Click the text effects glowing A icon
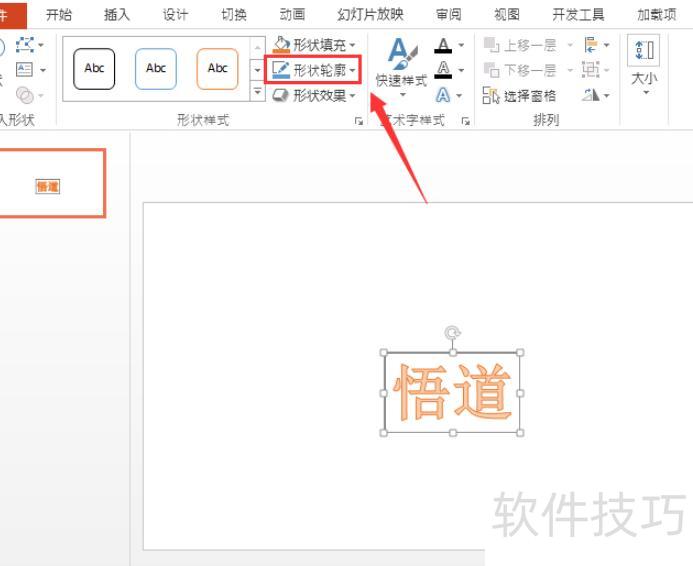 pos(443,95)
